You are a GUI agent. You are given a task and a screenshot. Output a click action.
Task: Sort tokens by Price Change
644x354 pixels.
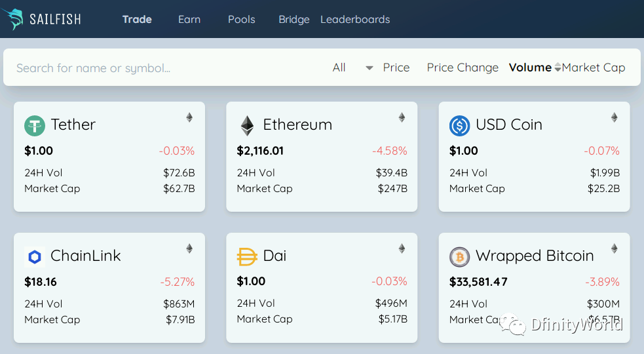click(463, 68)
